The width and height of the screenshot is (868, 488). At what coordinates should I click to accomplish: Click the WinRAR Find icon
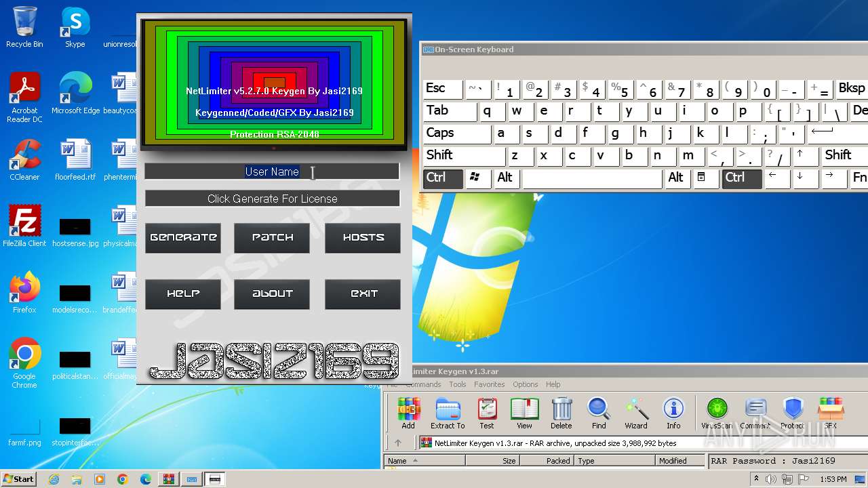tap(599, 413)
